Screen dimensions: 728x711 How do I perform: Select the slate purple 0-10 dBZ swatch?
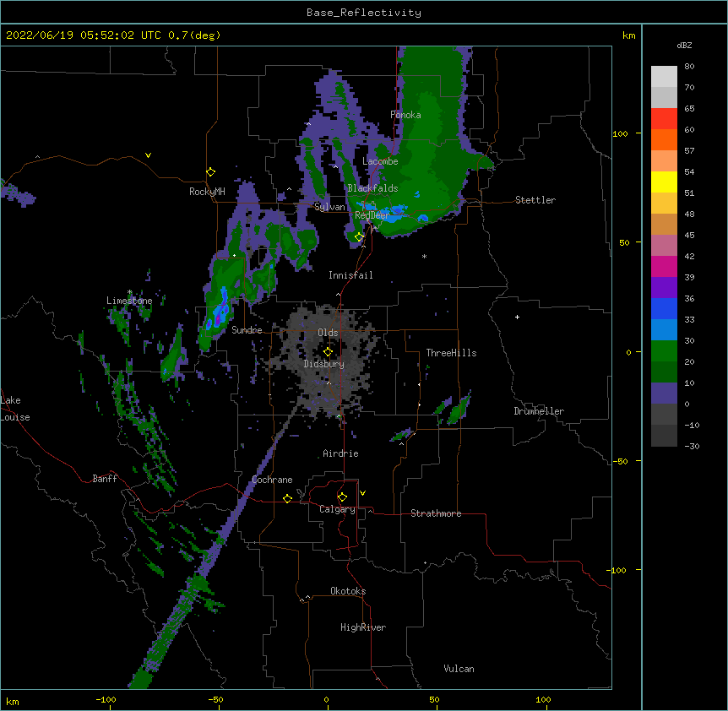pyautogui.click(x=664, y=393)
